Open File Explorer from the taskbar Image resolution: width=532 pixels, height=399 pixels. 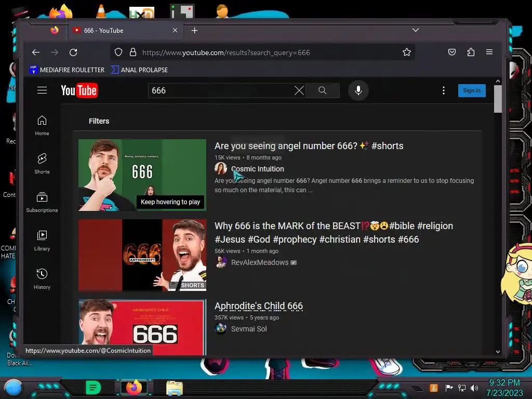[175, 388]
